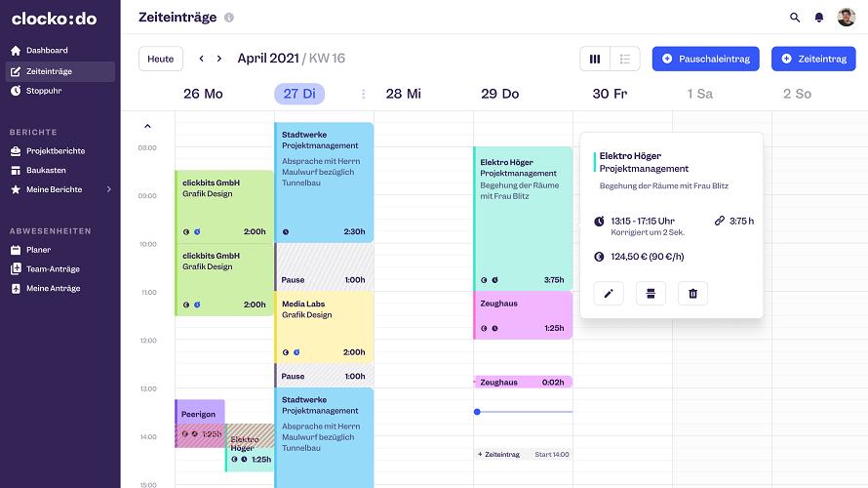The image size is (868, 488).
Task: Open Team-Anträge in sidebar
Action: 59,269
